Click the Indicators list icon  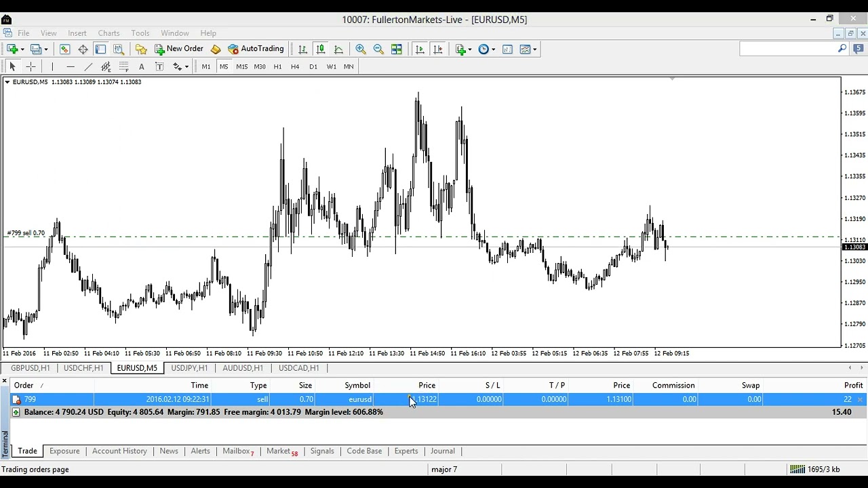click(x=460, y=49)
